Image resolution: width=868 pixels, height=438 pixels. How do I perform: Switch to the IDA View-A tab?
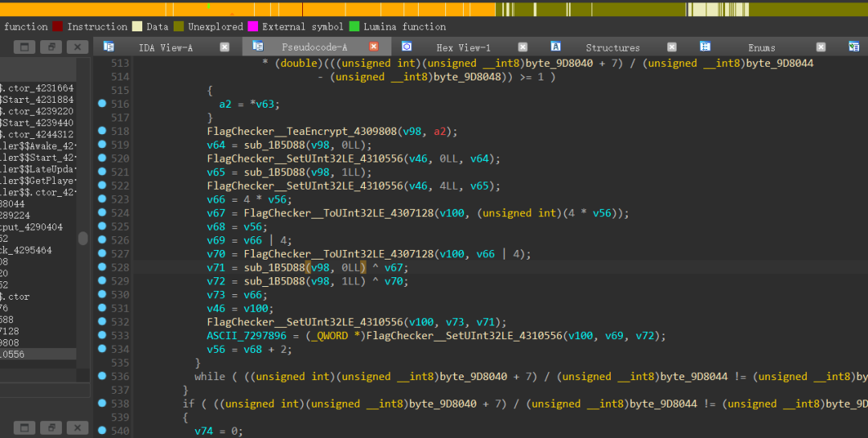point(166,47)
